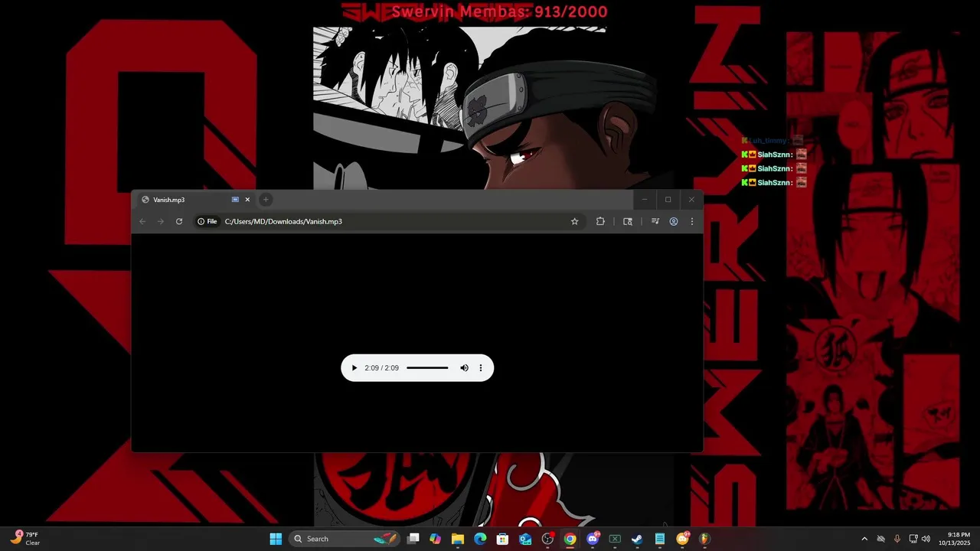Open Outlook from taskbar
The width and height of the screenshot is (980, 551).
525,539
